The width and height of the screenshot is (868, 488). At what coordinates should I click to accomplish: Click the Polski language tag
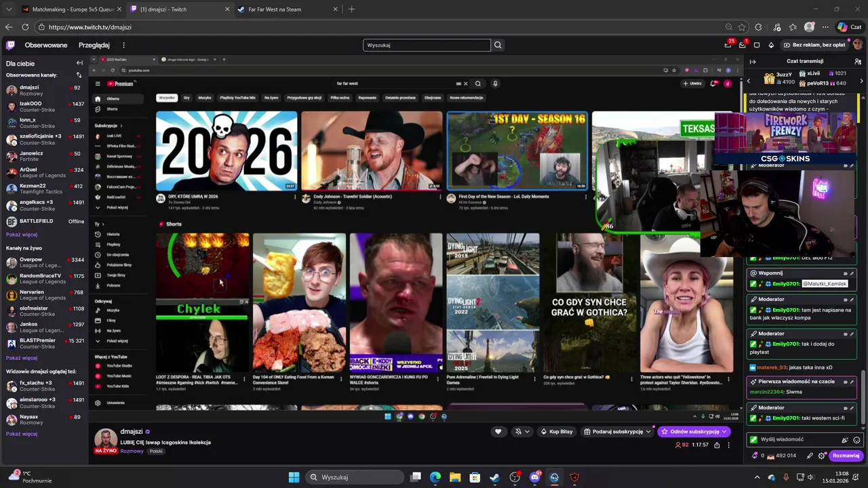[x=156, y=451]
